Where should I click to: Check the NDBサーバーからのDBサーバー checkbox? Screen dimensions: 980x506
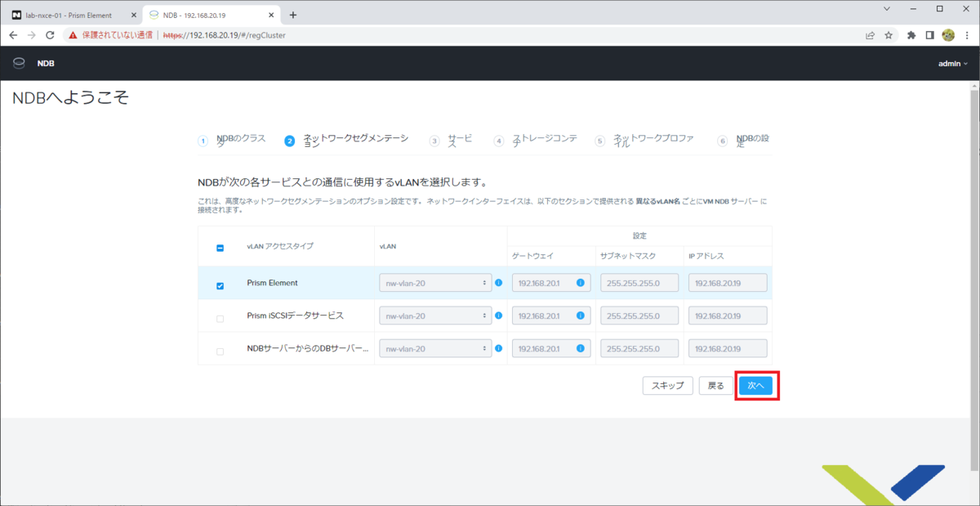(220, 352)
